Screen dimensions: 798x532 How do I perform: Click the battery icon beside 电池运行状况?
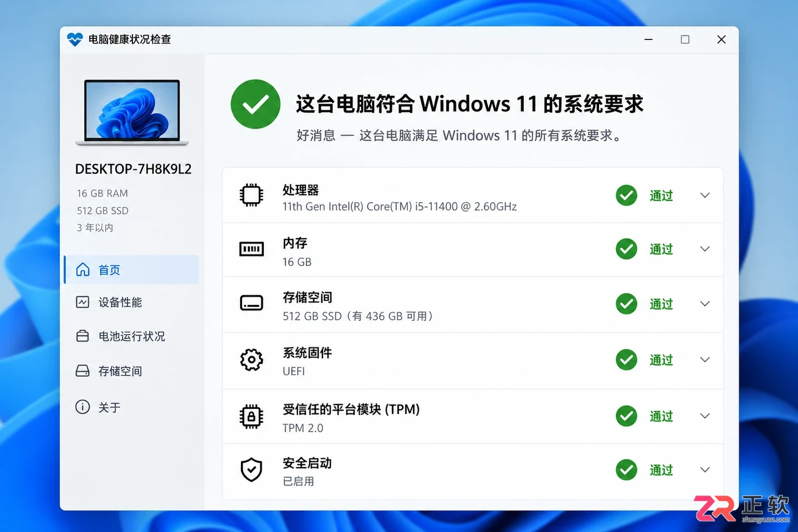pyautogui.click(x=83, y=336)
